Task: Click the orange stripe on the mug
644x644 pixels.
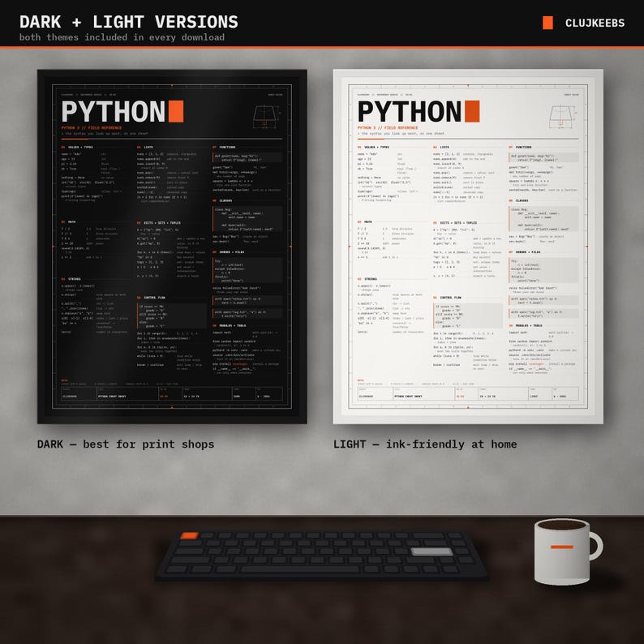Action: (562, 547)
